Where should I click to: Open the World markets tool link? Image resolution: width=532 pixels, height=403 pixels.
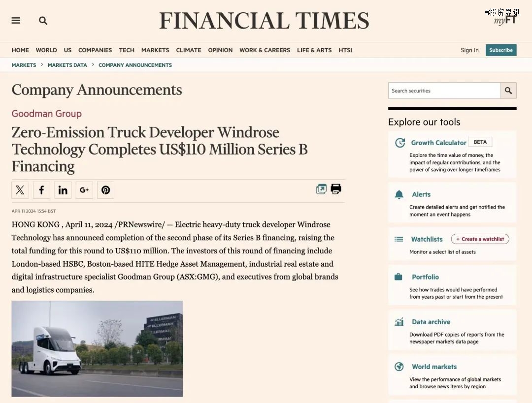[434, 367]
